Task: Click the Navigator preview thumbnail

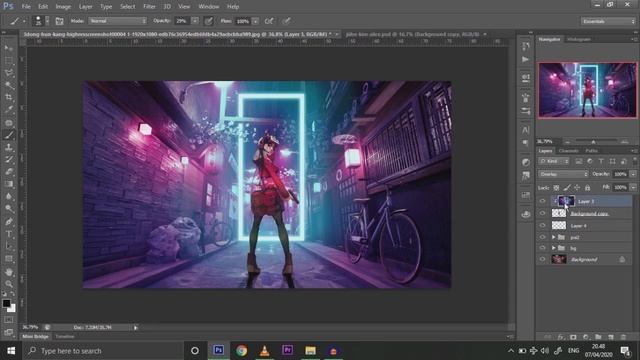Action: point(587,90)
